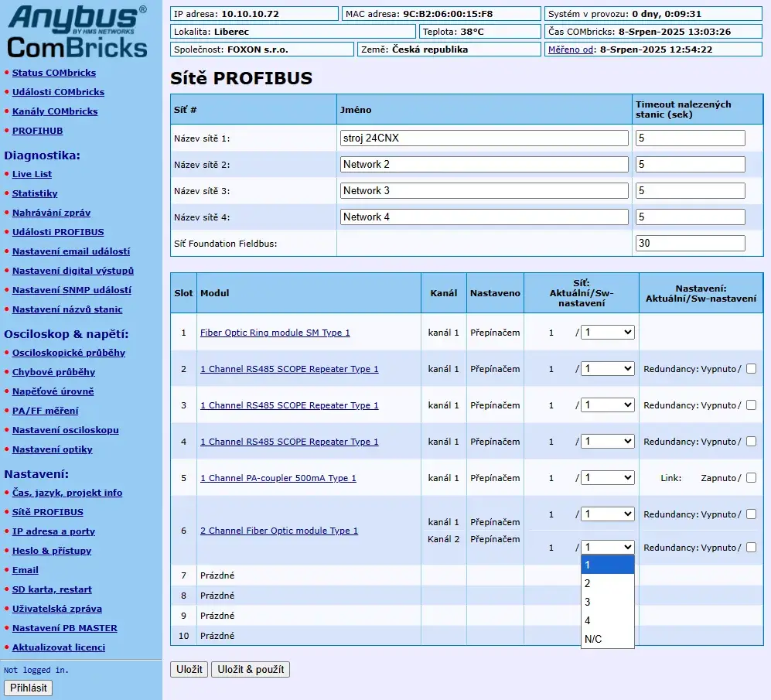The height and width of the screenshot is (700, 771).
Task: Click the Network 2 name input
Action: point(484,164)
